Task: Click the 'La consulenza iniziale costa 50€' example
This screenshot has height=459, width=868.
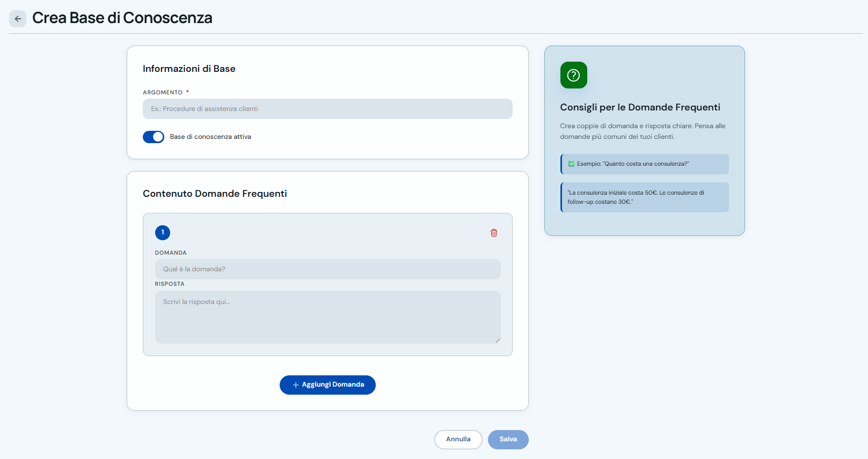Action: (645, 197)
